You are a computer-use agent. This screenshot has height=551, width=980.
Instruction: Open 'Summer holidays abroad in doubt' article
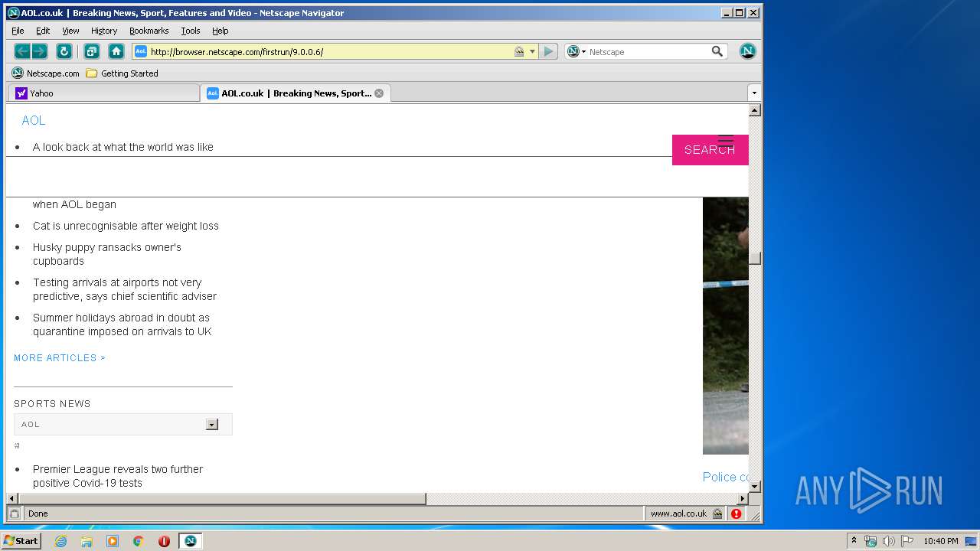[122, 324]
